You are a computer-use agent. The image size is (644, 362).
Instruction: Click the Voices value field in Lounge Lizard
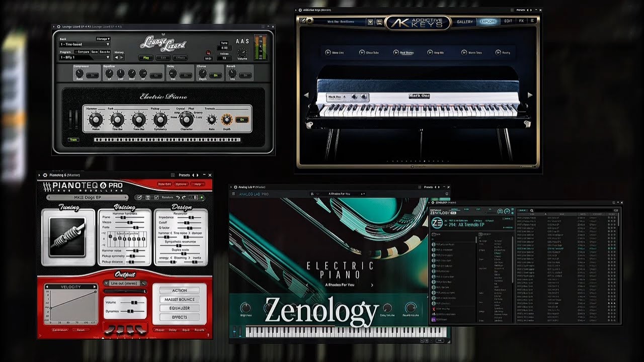tap(224, 58)
